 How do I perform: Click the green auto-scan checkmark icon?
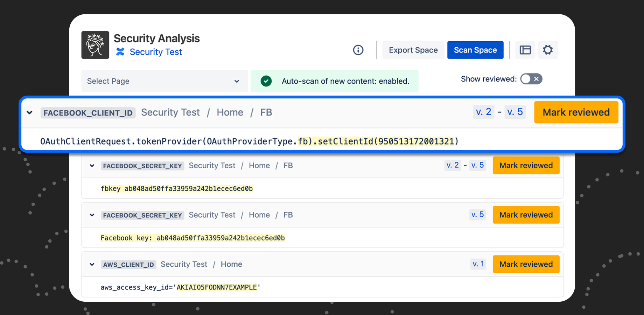click(x=266, y=81)
